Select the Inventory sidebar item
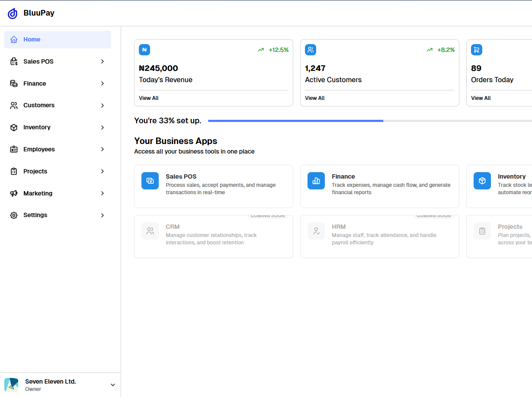Screen dimensions: 532x397 pyautogui.click(x=37, y=127)
